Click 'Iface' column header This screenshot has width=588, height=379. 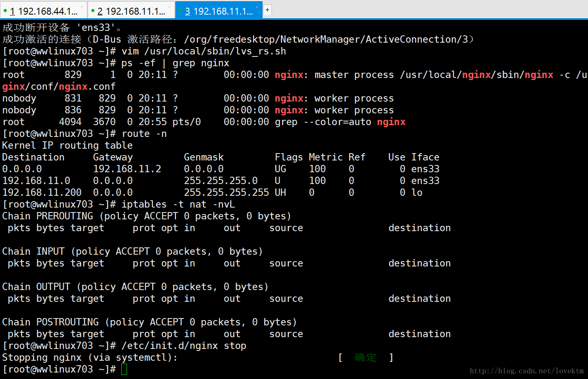[425, 157]
